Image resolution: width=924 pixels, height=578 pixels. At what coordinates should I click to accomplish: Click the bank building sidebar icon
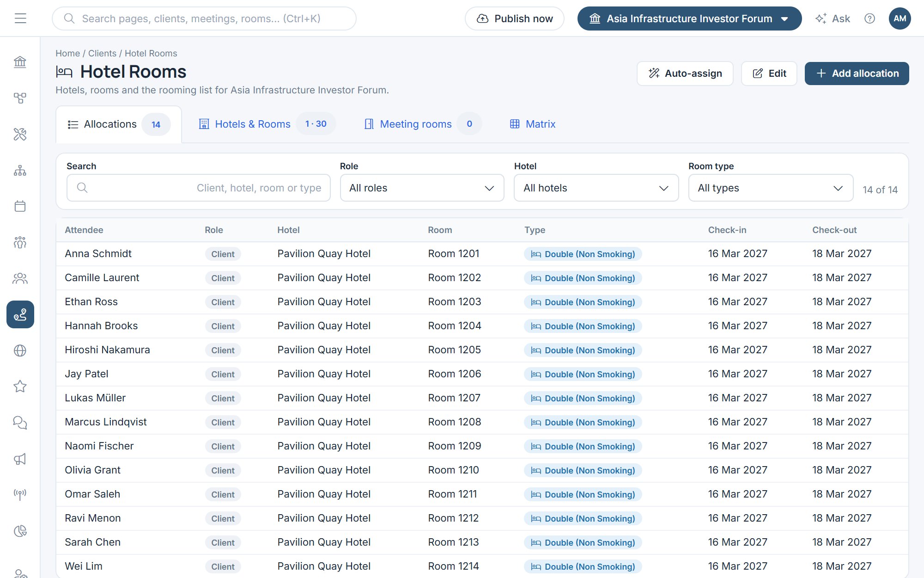point(20,62)
